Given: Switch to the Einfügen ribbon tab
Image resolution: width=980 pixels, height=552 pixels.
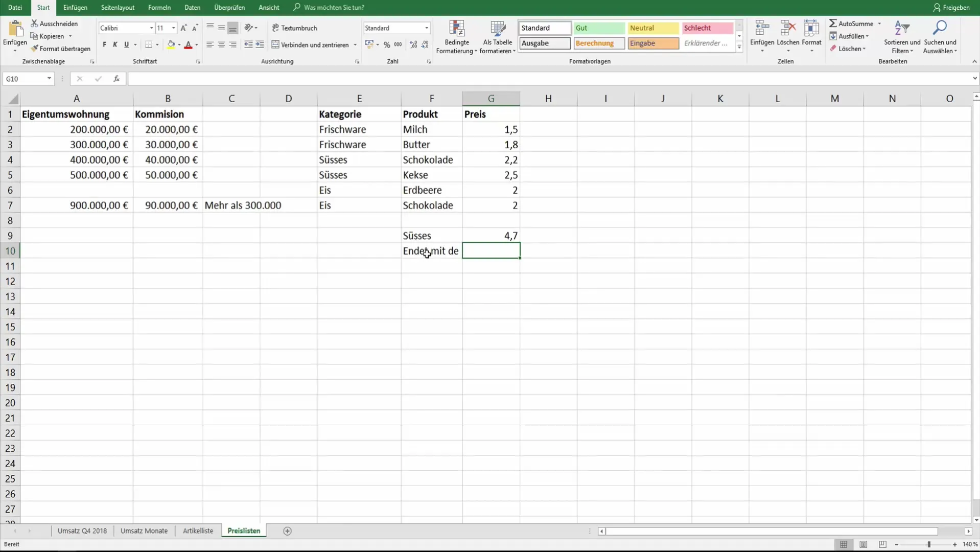Looking at the screenshot, I should click(x=75, y=8).
